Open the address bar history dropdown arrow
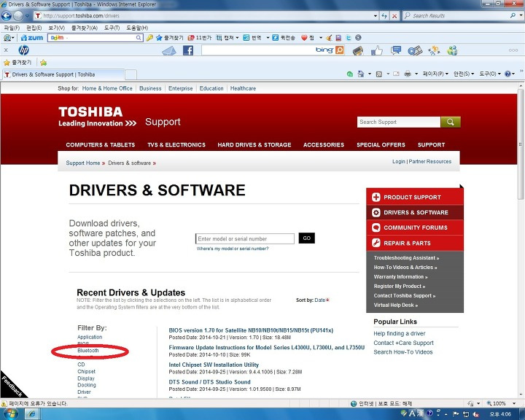This screenshot has width=525, height=420. click(376, 16)
